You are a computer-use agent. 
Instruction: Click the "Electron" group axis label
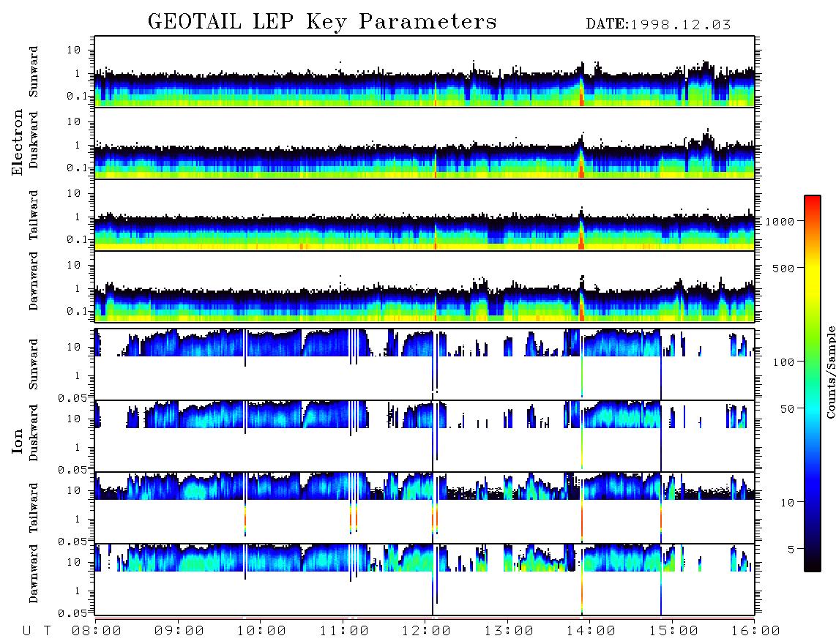tap(17, 143)
